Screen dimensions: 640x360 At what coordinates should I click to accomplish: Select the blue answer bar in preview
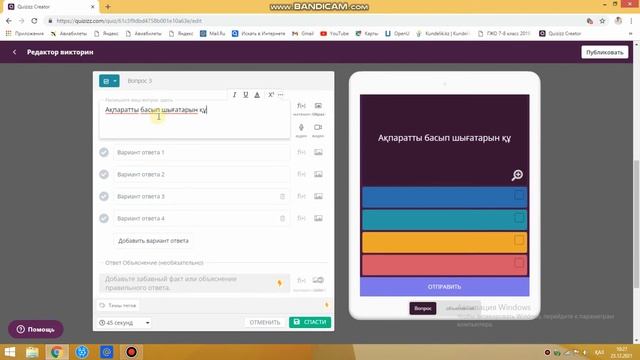click(x=444, y=197)
